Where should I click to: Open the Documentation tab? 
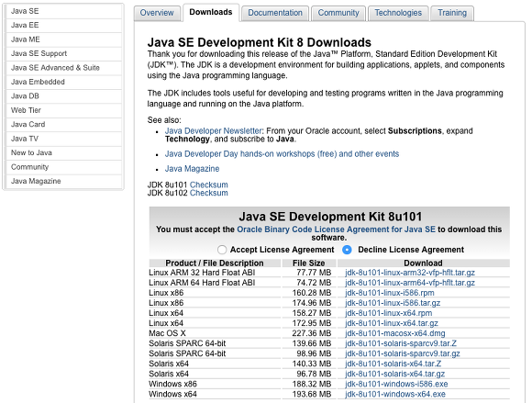click(x=275, y=13)
